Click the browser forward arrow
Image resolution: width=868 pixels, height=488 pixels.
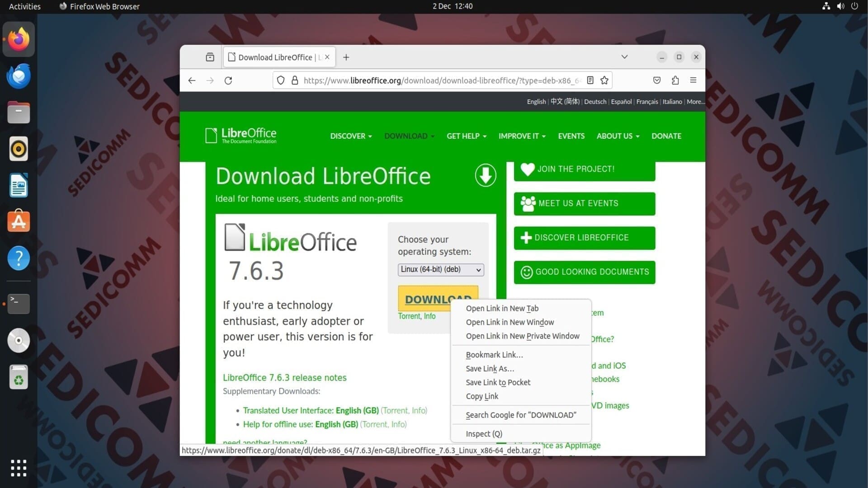tap(210, 80)
